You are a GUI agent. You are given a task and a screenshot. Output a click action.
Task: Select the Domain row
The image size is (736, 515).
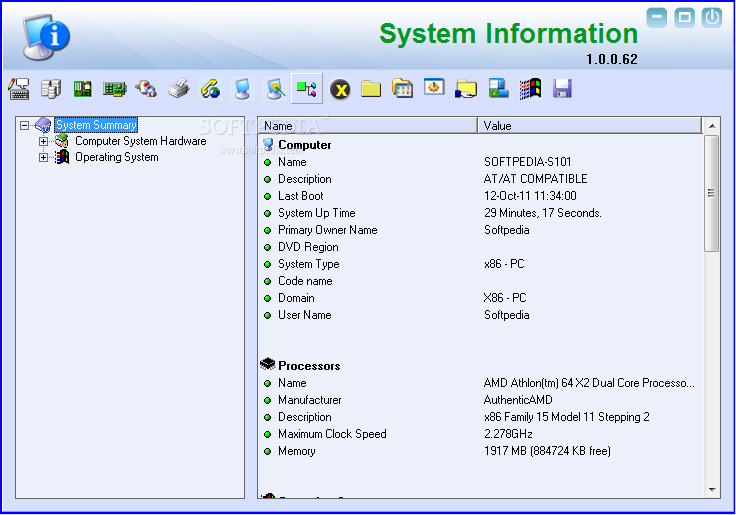481,298
